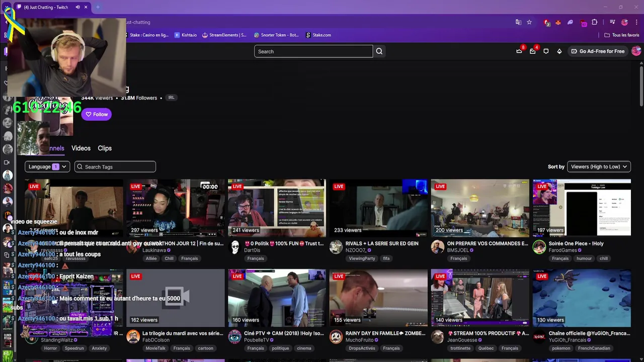Mute the Just Chatting tab audio

(x=77, y=7)
